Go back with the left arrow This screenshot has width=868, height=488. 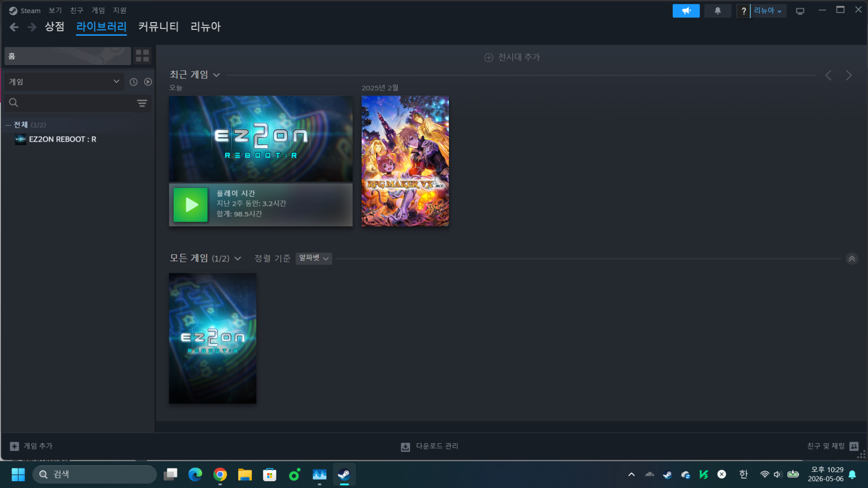coord(14,27)
